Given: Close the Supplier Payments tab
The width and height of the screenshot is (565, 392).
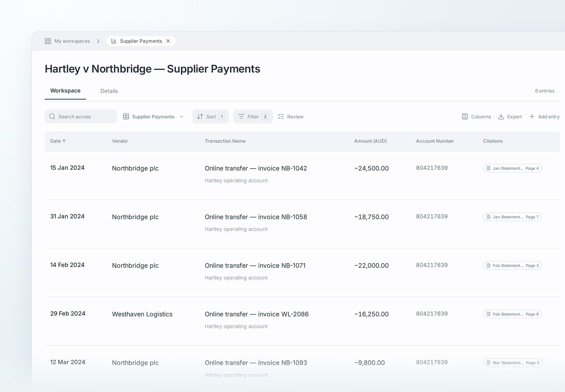Looking at the screenshot, I should tap(168, 41).
